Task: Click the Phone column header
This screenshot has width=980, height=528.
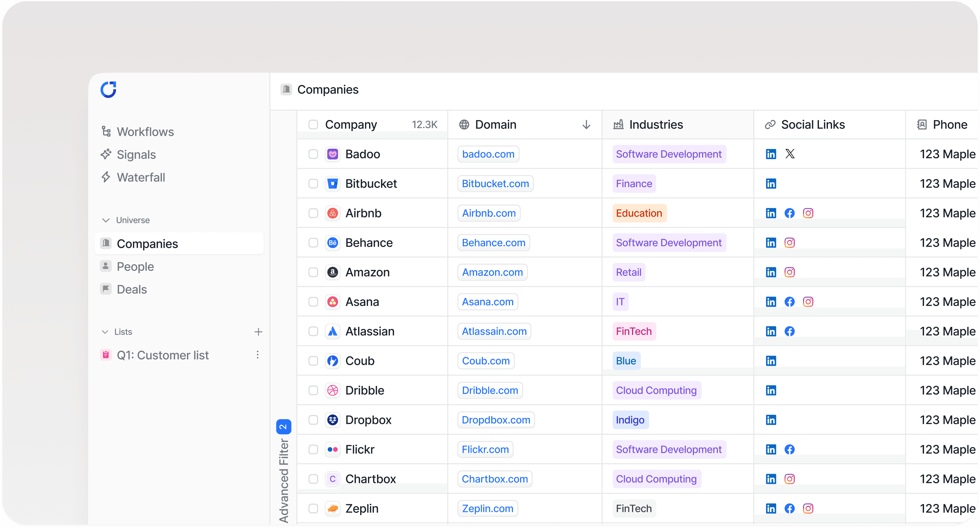Action: [x=942, y=125]
